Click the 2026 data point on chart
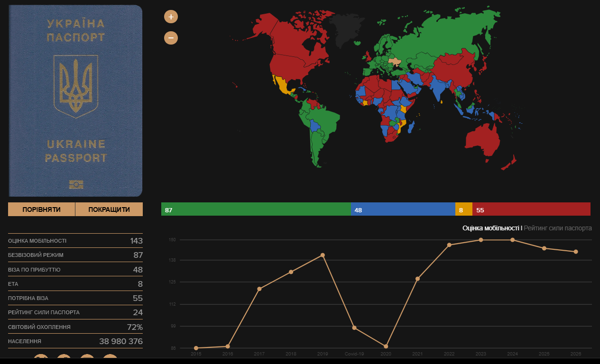The height and width of the screenshot is (364, 600). tap(576, 252)
